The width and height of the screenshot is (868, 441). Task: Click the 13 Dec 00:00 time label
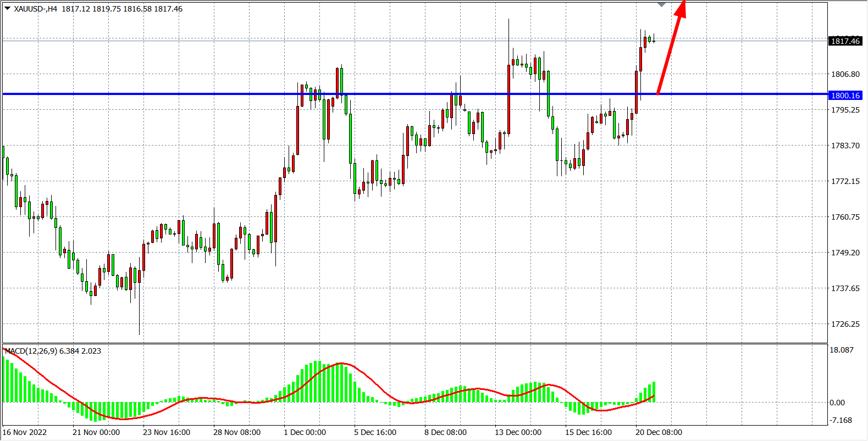tap(518, 432)
